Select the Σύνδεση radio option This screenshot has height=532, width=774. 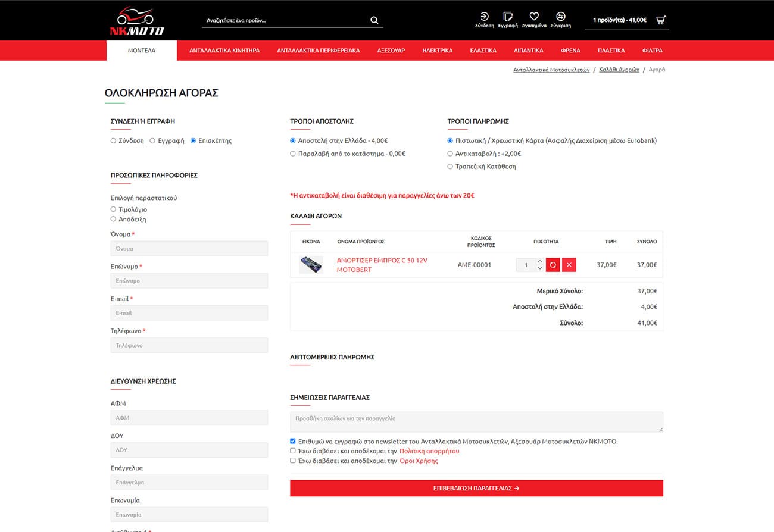pos(113,141)
